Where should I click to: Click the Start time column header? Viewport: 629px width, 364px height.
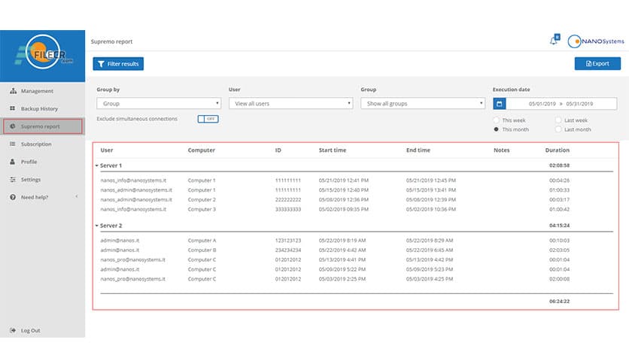pyautogui.click(x=333, y=150)
